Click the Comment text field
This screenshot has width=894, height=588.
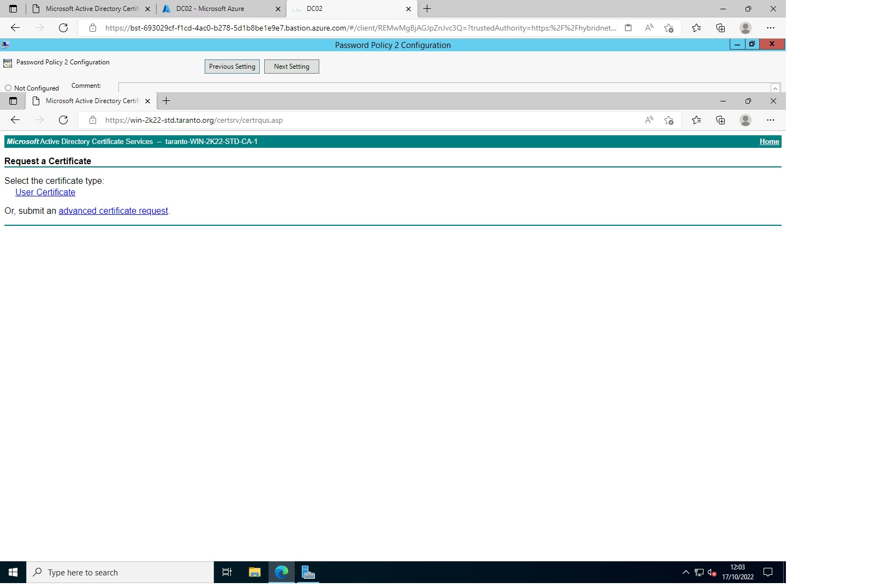pyautogui.click(x=444, y=87)
